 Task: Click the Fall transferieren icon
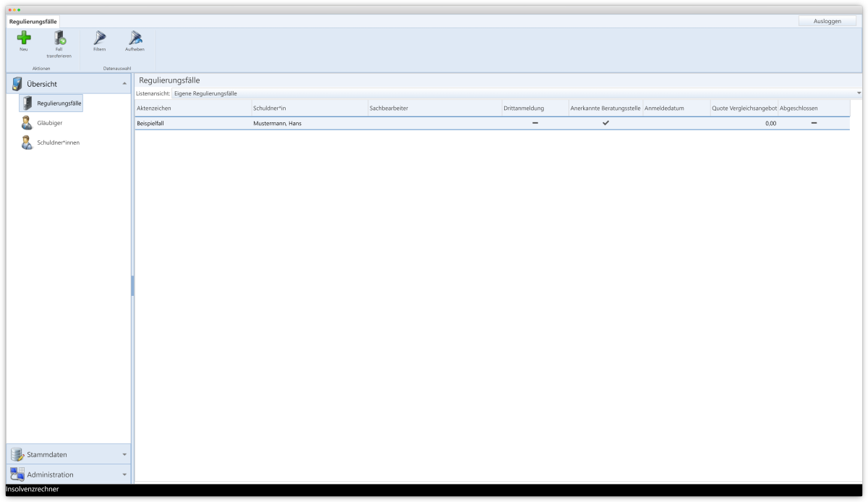click(59, 38)
